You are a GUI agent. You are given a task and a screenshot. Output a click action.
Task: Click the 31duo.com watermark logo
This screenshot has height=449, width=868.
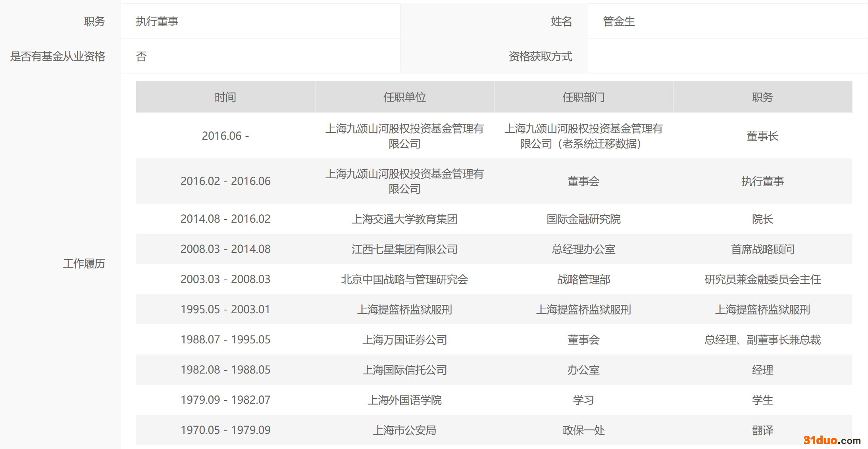coord(831,440)
